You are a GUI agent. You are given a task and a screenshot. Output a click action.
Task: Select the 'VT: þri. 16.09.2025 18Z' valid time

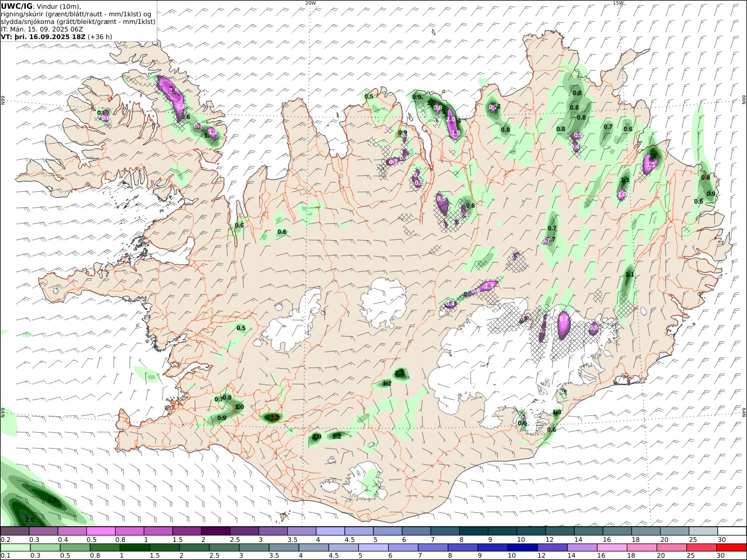tap(44, 36)
